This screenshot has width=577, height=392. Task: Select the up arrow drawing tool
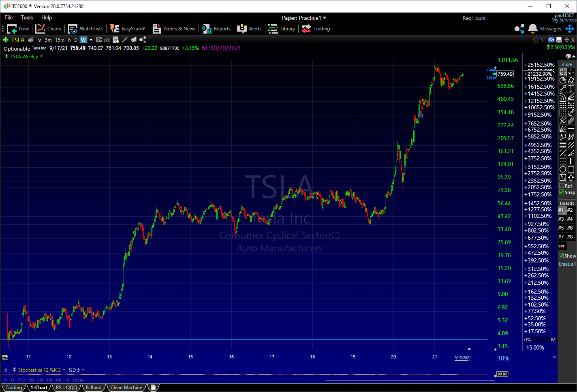pos(571,177)
